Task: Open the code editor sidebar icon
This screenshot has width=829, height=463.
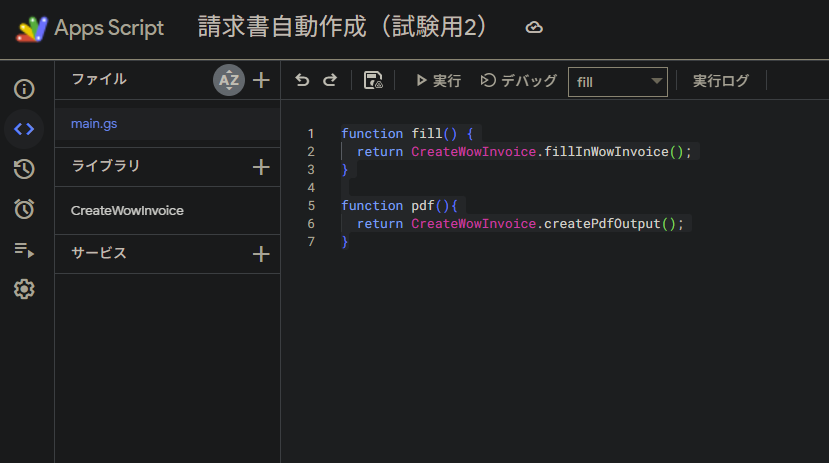Action: [24, 129]
